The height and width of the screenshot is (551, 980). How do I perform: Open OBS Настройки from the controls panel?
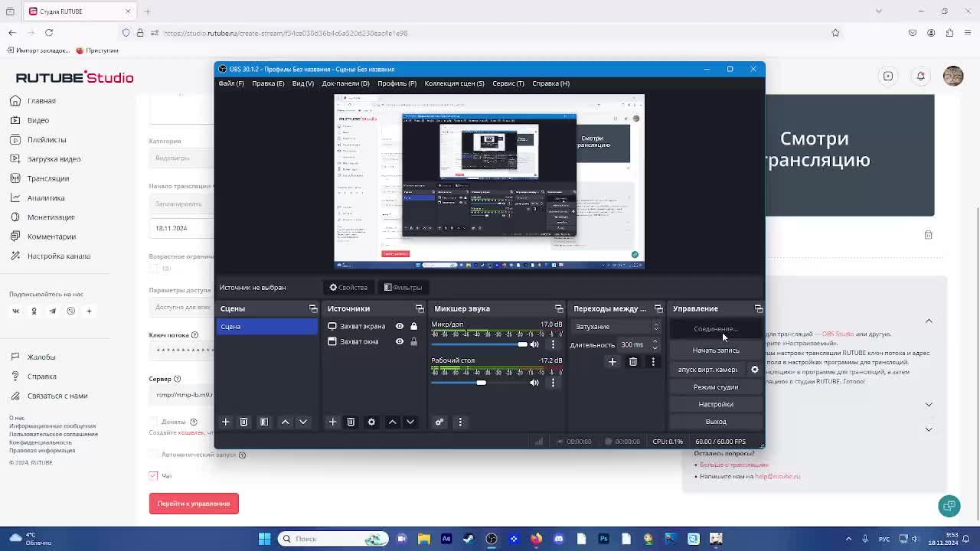[716, 404]
